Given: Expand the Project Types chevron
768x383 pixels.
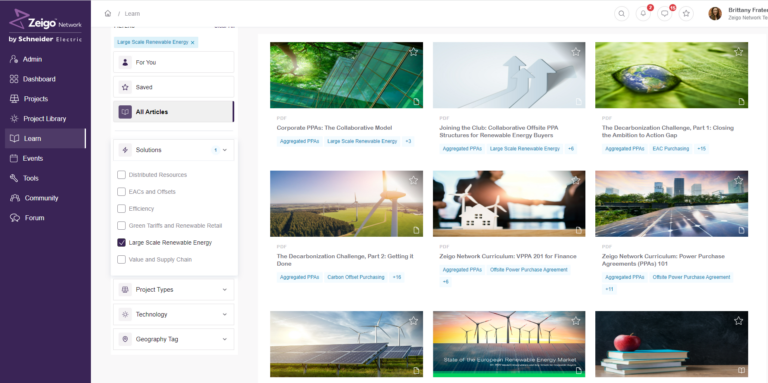Looking at the screenshot, I should (x=225, y=289).
